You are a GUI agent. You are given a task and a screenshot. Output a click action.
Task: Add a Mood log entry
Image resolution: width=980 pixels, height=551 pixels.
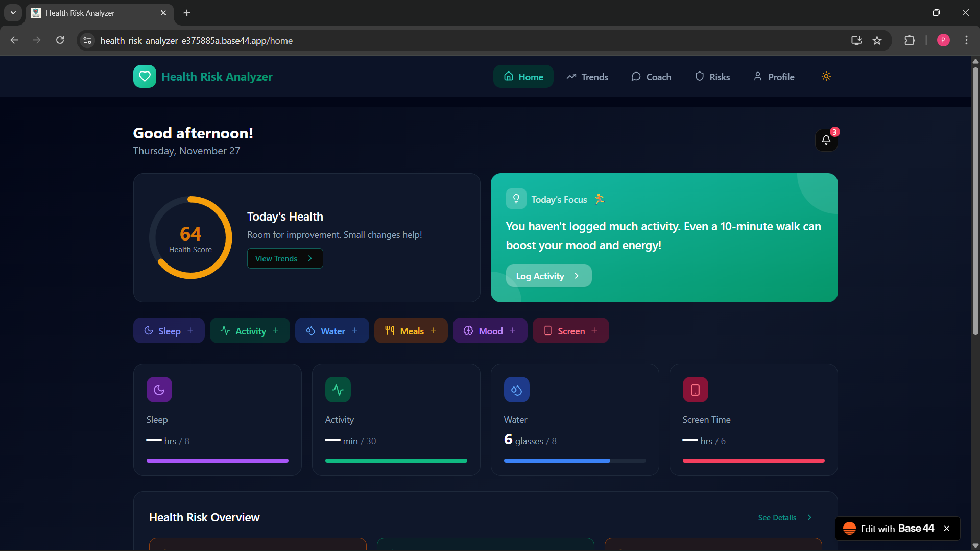[x=490, y=331]
